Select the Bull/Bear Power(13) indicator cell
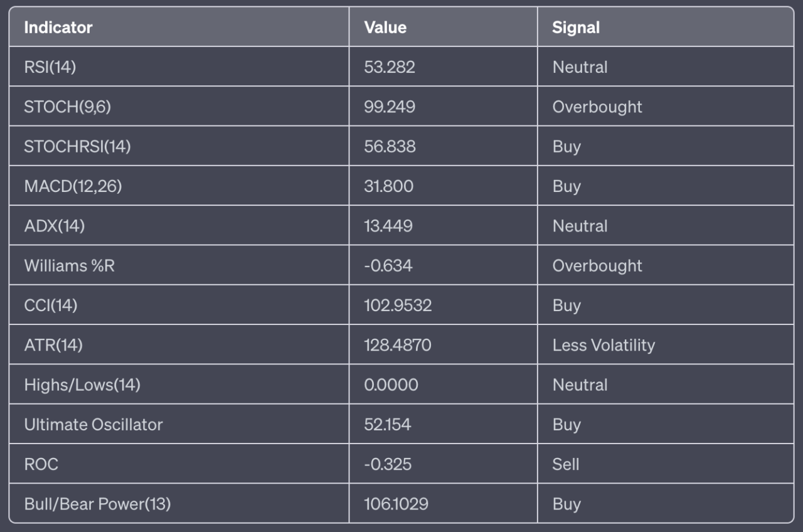The height and width of the screenshot is (532, 803). [97, 504]
